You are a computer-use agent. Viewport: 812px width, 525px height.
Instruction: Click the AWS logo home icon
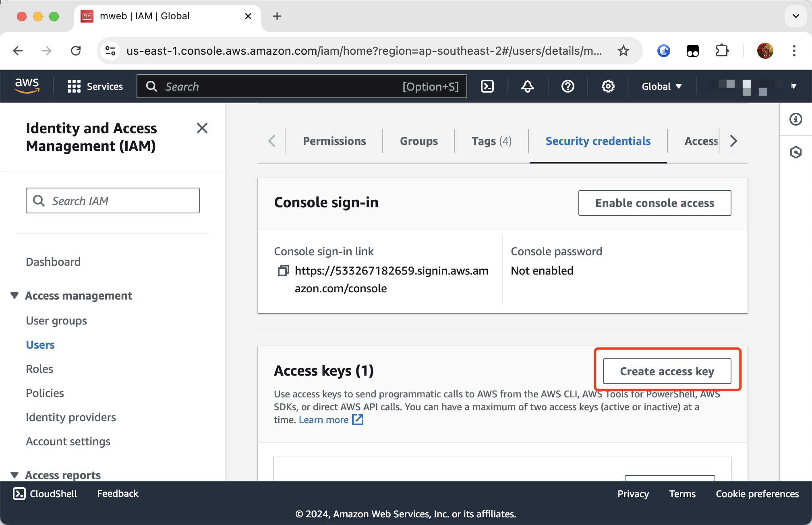click(x=27, y=85)
